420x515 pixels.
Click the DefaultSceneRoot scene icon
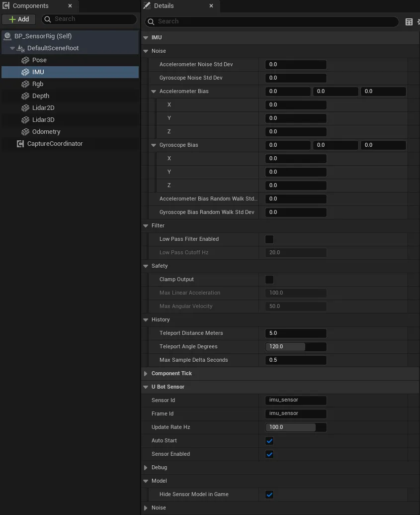click(21, 48)
